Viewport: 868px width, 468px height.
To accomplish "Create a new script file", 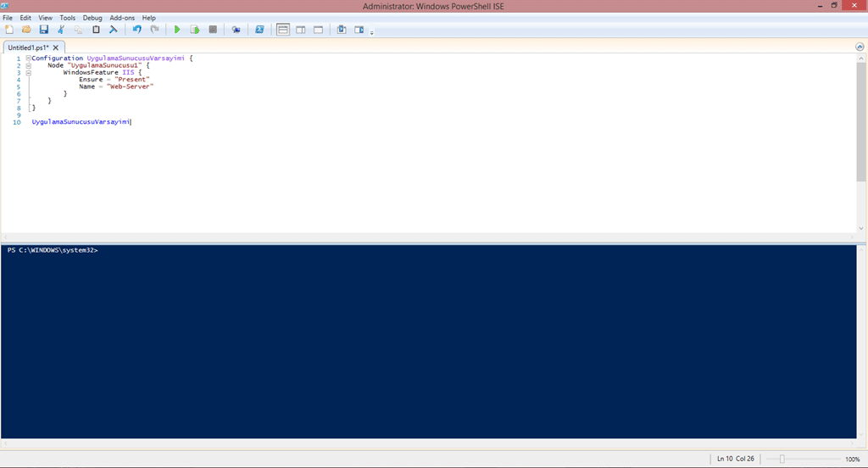I will click(x=8, y=30).
